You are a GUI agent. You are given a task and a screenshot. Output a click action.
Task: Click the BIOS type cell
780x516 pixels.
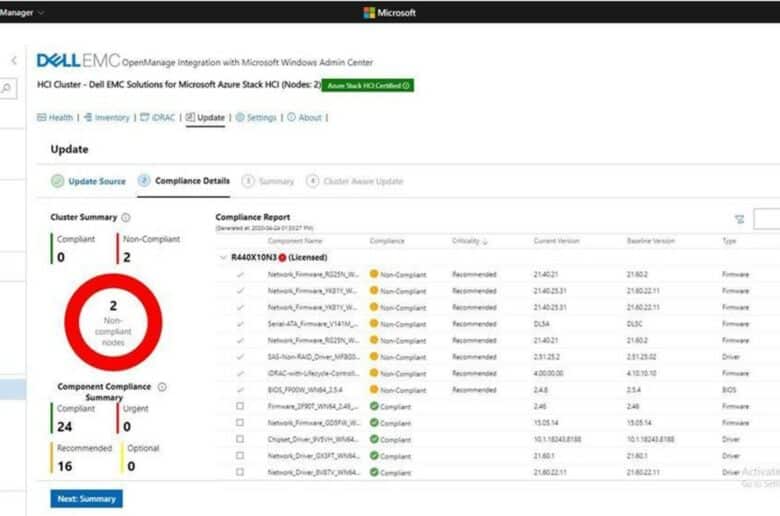click(x=729, y=390)
